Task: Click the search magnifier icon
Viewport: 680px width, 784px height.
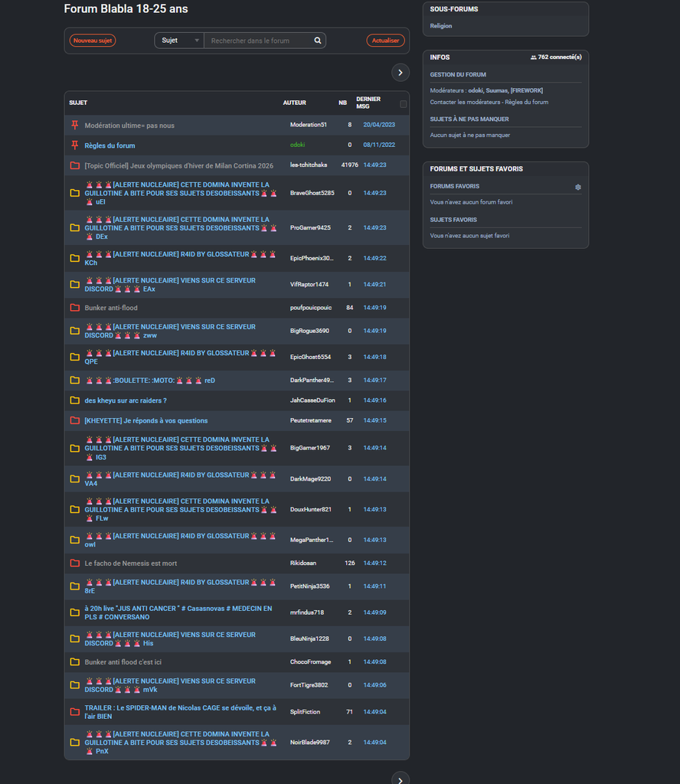Action: pos(318,41)
